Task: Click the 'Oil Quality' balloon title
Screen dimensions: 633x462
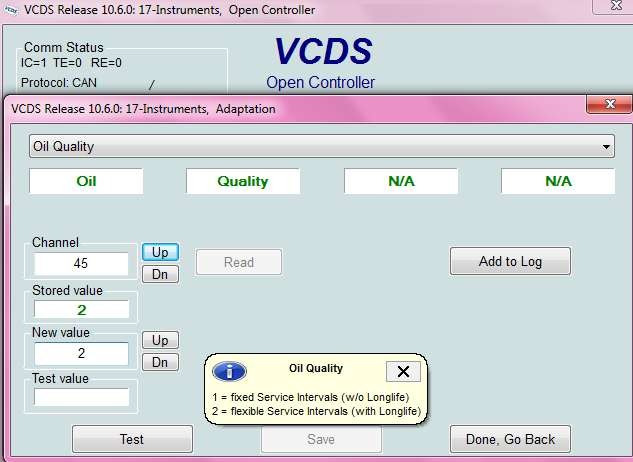Action: [x=316, y=368]
